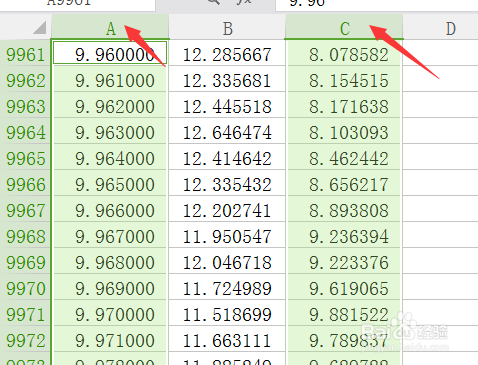Select row header 9969

point(25,262)
